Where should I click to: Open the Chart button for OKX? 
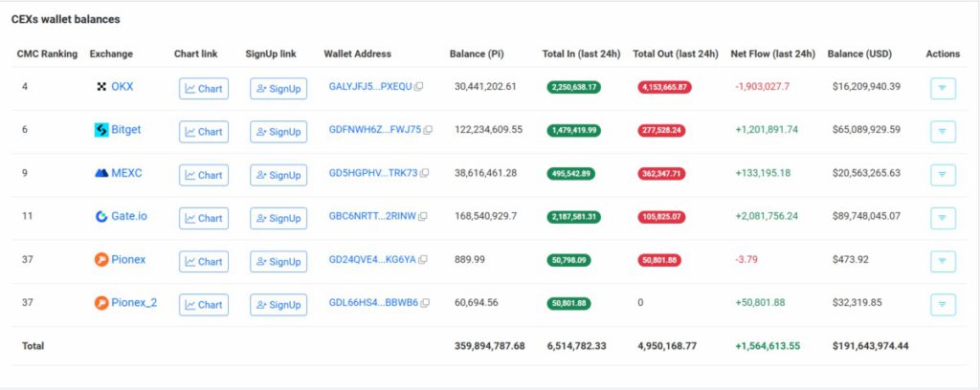204,89
